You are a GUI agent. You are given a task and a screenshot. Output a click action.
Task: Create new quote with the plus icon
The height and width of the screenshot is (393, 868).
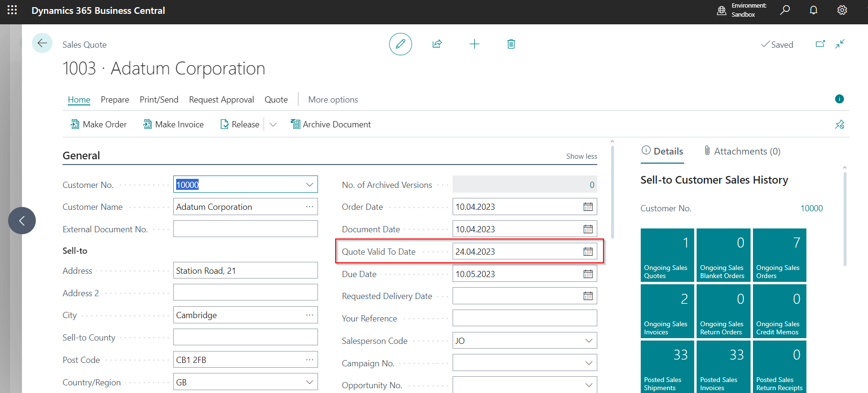(x=474, y=44)
